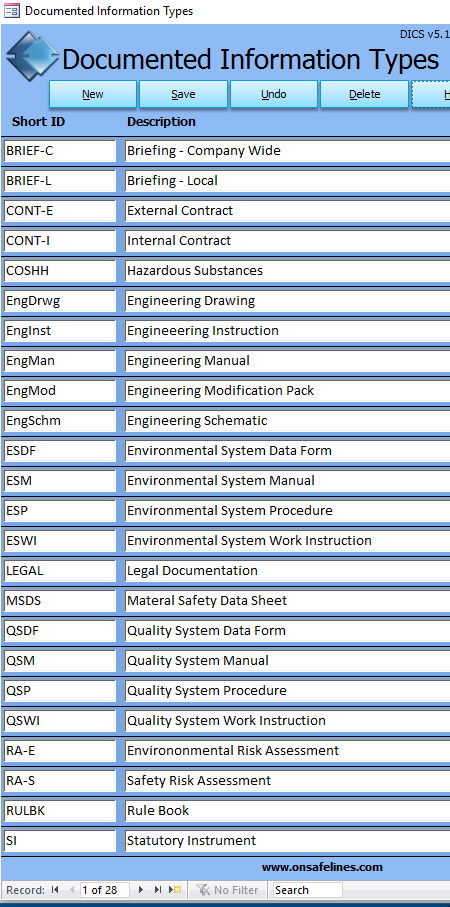The height and width of the screenshot is (907, 450).
Task: Click the New button
Action: [x=93, y=94]
